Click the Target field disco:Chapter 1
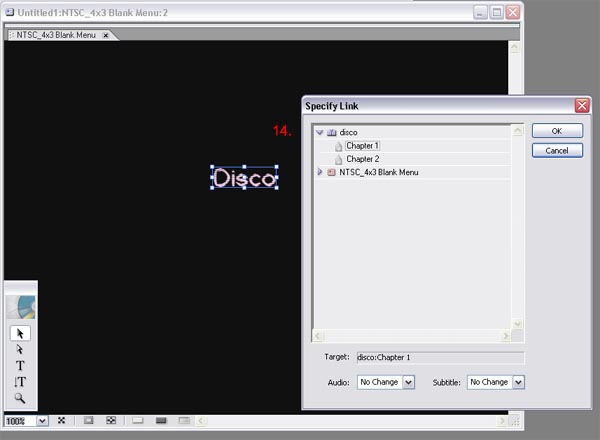Screen dimensions: 600x440 pos(440,357)
